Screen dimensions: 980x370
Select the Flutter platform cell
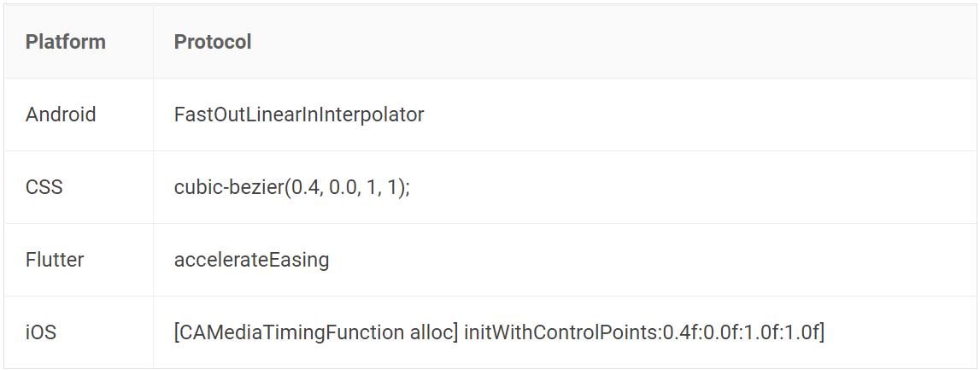click(79, 260)
